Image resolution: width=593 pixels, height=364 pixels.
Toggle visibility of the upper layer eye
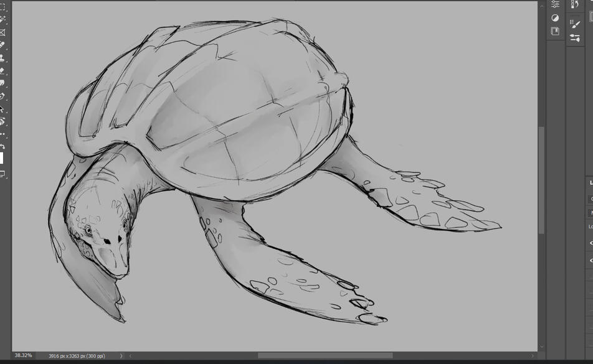pos(591,243)
